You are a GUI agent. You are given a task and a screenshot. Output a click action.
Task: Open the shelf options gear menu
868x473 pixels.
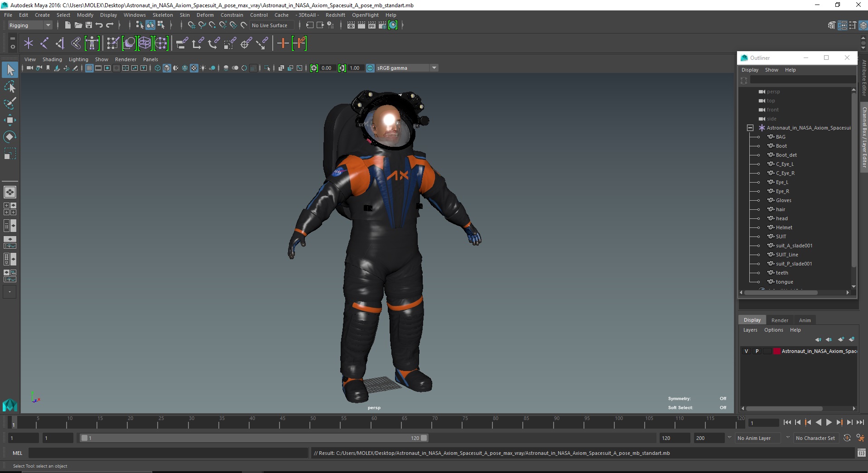[12, 47]
